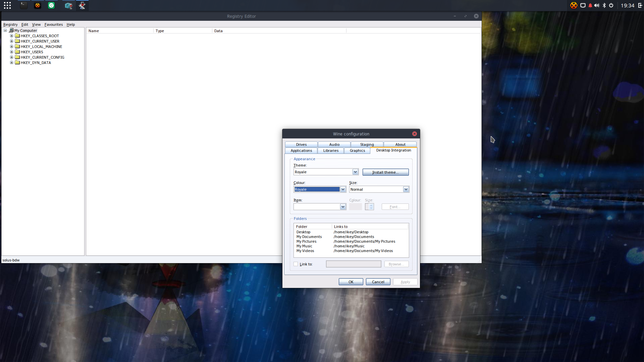644x362 pixels.
Task: Open the applications grid menu
Action: (x=7, y=5)
